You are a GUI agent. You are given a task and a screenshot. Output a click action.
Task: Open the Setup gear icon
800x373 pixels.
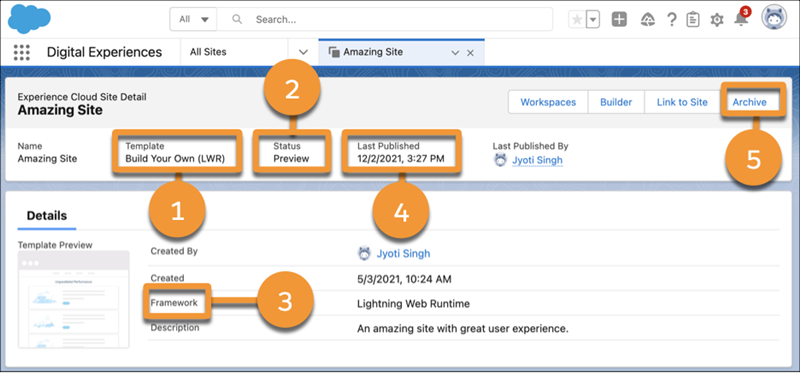[x=717, y=20]
